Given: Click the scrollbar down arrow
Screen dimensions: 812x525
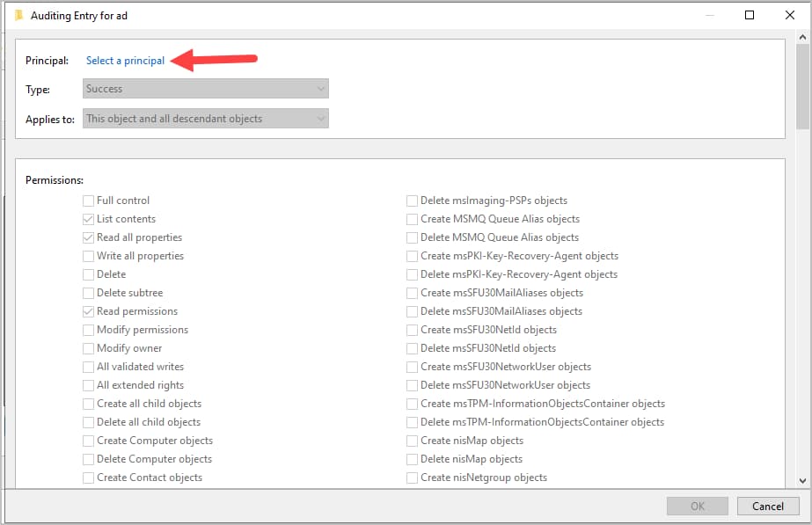Looking at the screenshot, I should 802,480.
